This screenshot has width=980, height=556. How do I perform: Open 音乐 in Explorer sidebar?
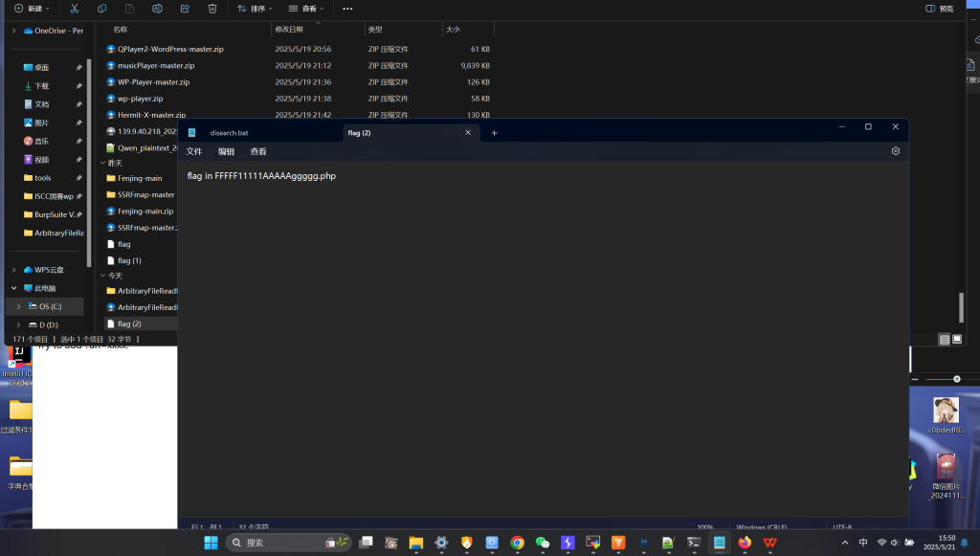pyautogui.click(x=41, y=142)
